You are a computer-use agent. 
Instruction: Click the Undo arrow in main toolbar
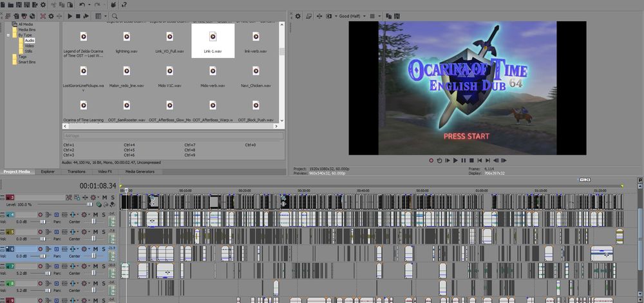tap(82, 5)
